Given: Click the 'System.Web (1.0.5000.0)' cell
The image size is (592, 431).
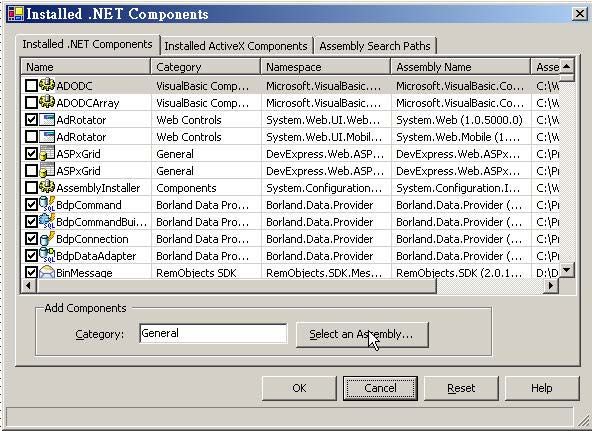Looking at the screenshot, I should [x=459, y=120].
